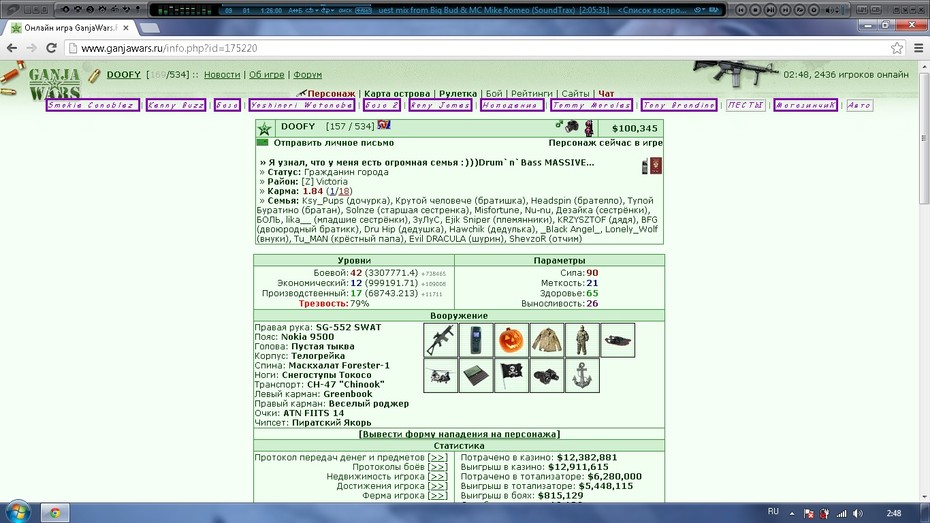The image size is (930, 523).
Task: Click the camera icon in profile header
Action: [572, 126]
